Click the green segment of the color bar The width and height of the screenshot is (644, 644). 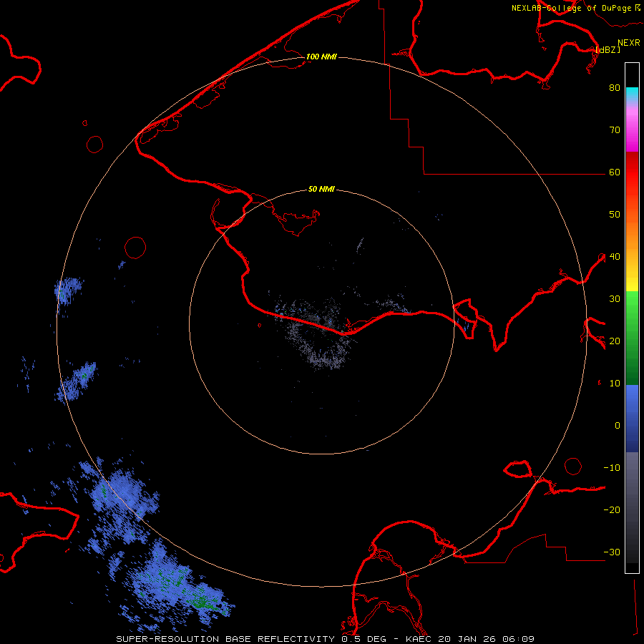(632, 337)
